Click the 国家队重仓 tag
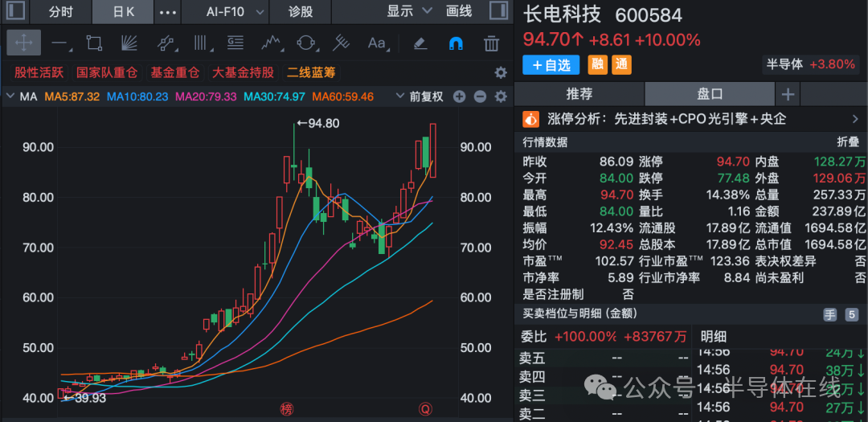The height and width of the screenshot is (422, 868). coord(108,72)
